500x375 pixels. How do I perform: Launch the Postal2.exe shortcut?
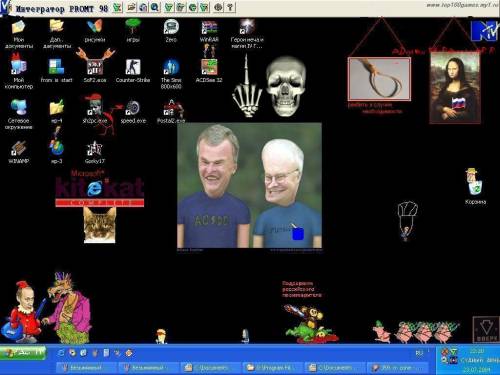coord(171,111)
